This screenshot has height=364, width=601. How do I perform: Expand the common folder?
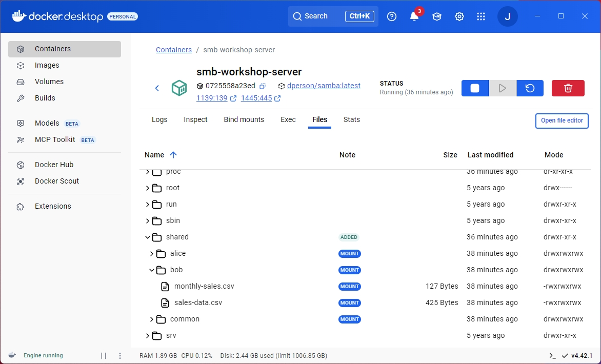[152, 319]
